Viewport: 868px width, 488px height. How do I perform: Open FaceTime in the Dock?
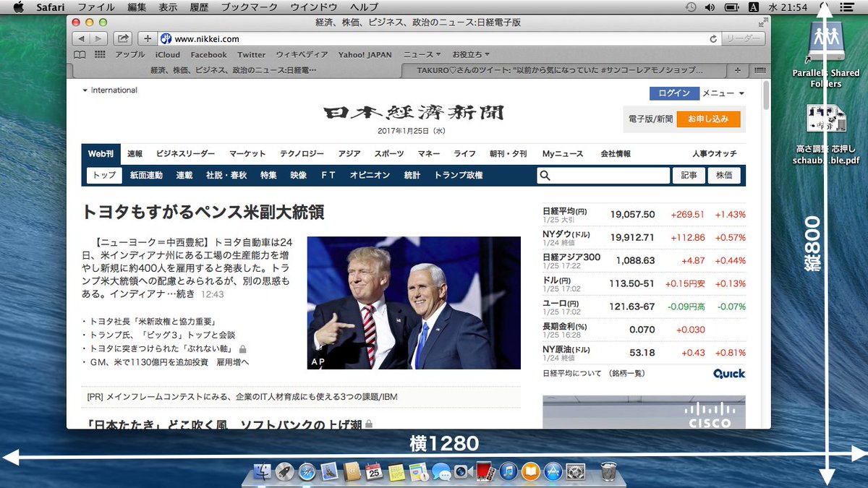click(x=463, y=472)
